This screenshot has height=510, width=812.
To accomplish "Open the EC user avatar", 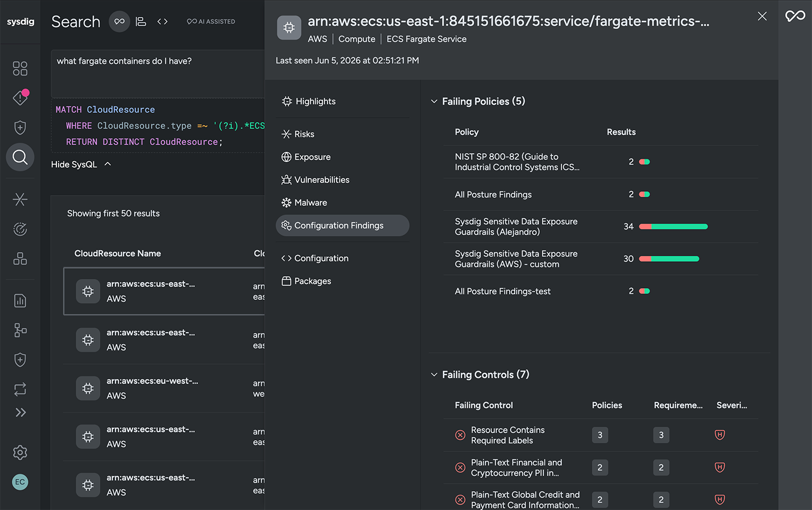I will point(20,482).
